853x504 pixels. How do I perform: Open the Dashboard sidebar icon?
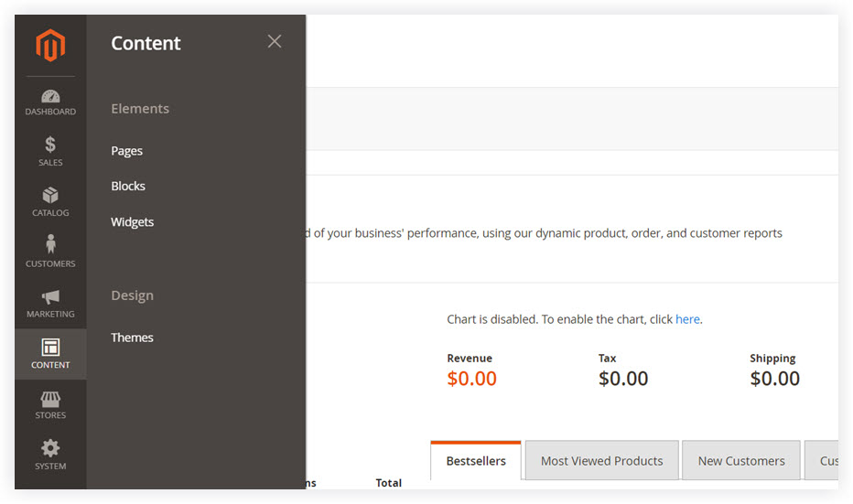click(50, 96)
